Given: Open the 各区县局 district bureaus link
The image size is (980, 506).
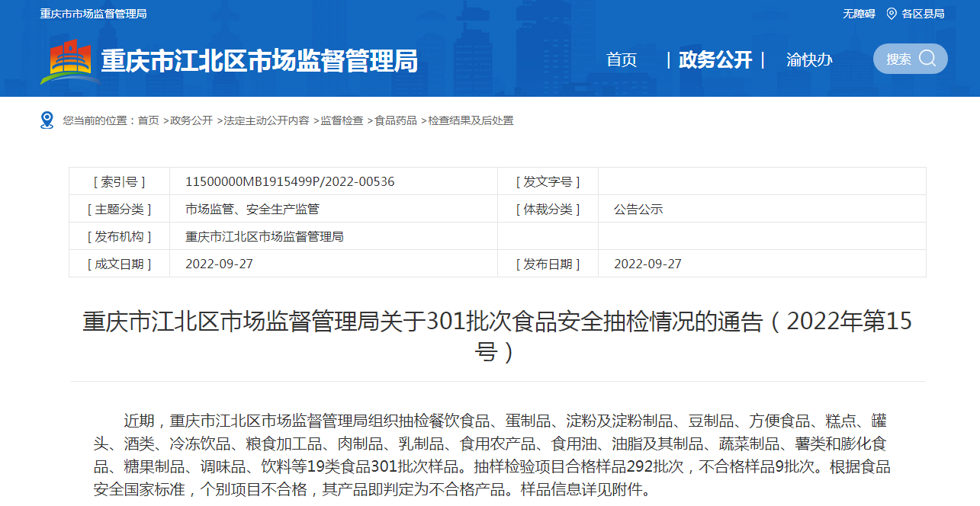Looking at the screenshot, I should point(923,14).
